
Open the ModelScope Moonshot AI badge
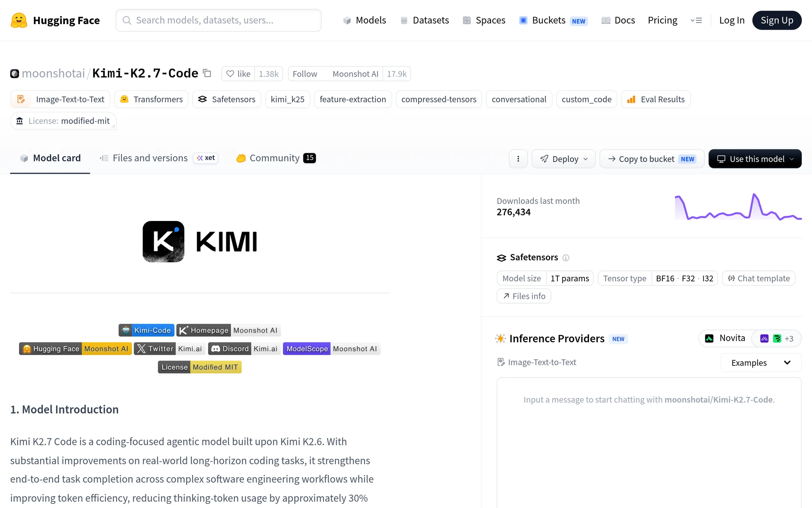click(x=332, y=349)
